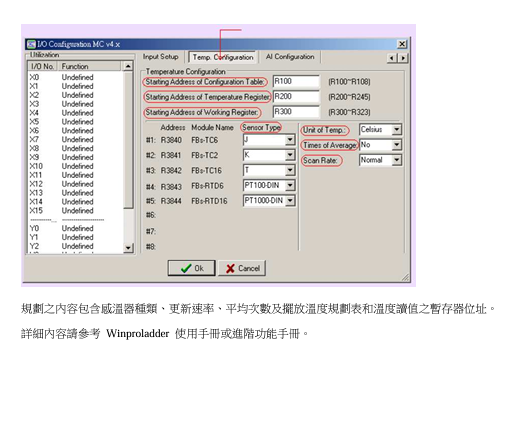This screenshot has height=432, width=526.
Task: Expand the PT100-DIN sensor type dropdown
Action: click(290, 185)
